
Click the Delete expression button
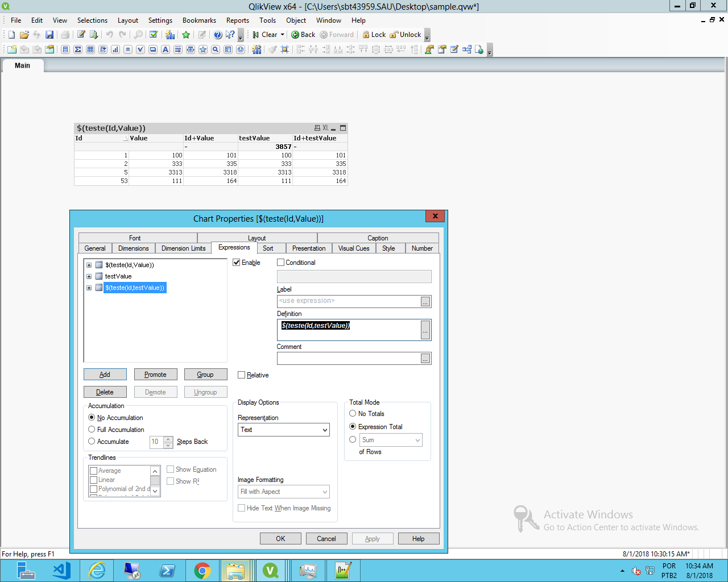(105, 392)
